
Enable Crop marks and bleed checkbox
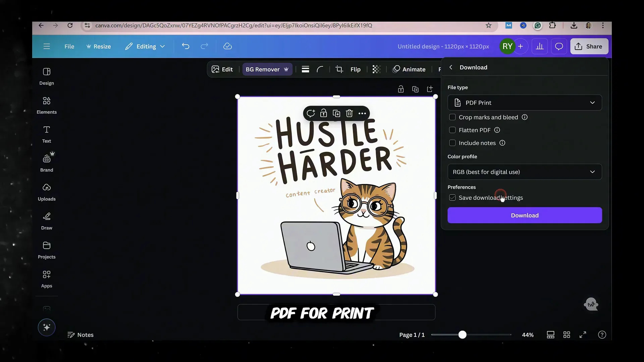pyautogui.click(x=452, y=117)
